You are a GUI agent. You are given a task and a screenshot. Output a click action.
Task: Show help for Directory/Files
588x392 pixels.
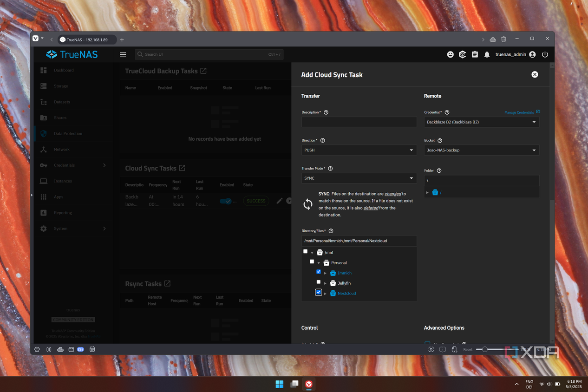click(x=331, y=231)
